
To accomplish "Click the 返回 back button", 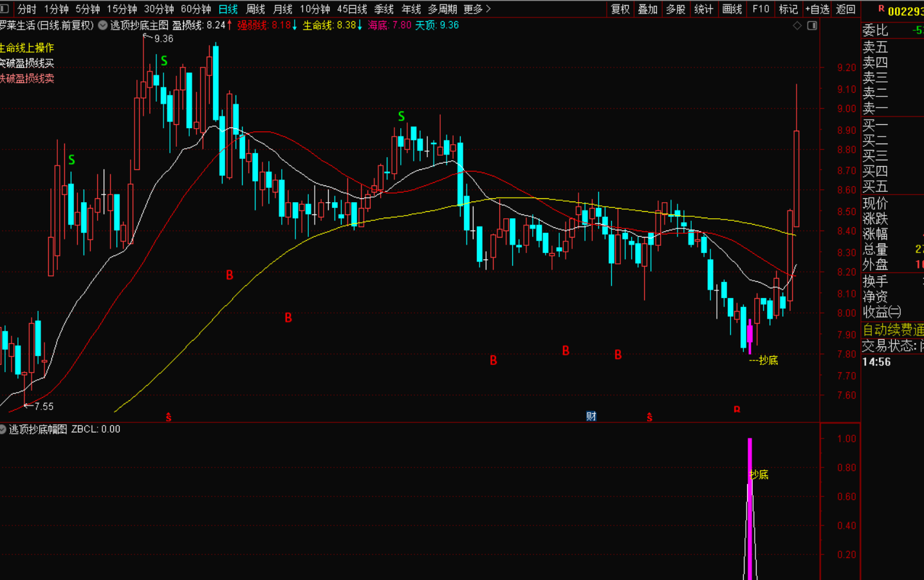I will pos(845,9).
